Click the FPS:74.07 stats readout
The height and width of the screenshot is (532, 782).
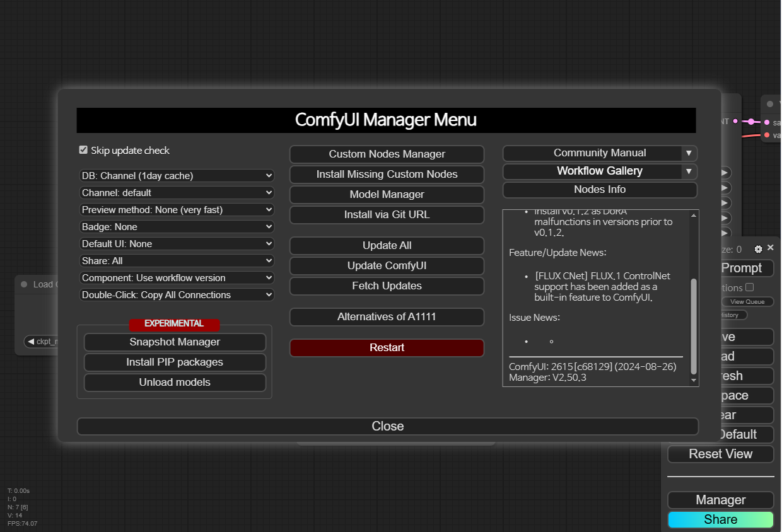click(22, 524)
